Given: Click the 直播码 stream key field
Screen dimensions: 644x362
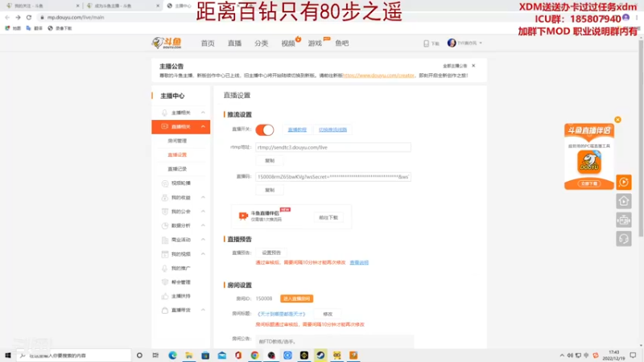Looking at the screenshot, I should [x=333, y=177].
